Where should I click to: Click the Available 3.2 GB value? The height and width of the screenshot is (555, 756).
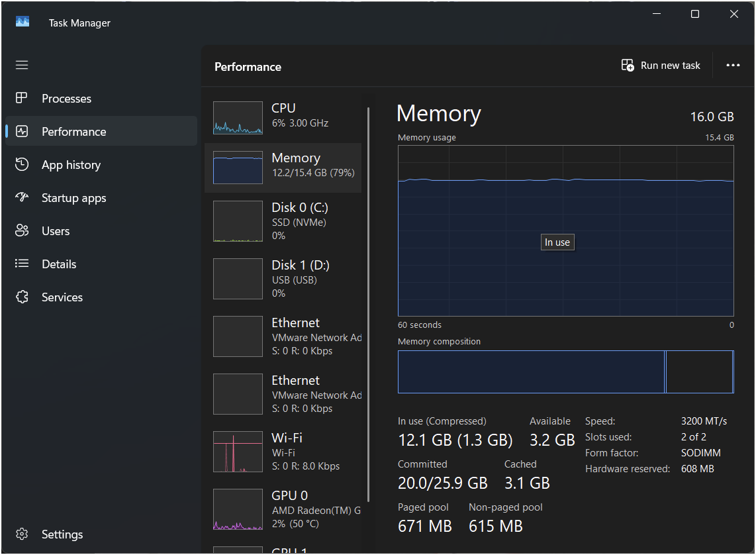coord(552,440)
